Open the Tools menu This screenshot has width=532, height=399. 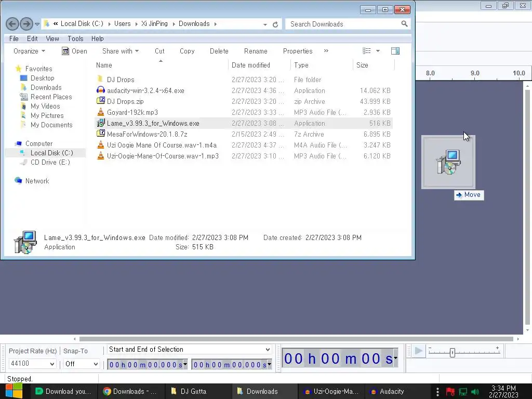pyautogui.click(x=75, y=38)
